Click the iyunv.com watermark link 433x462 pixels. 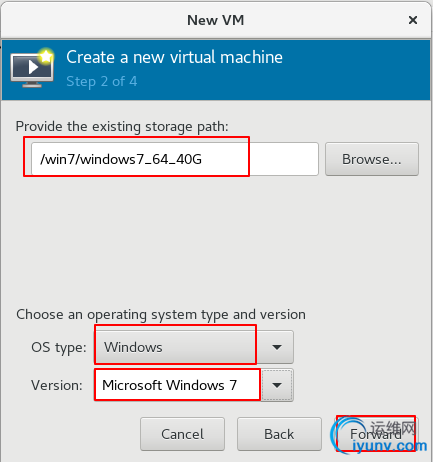point(389,445)
